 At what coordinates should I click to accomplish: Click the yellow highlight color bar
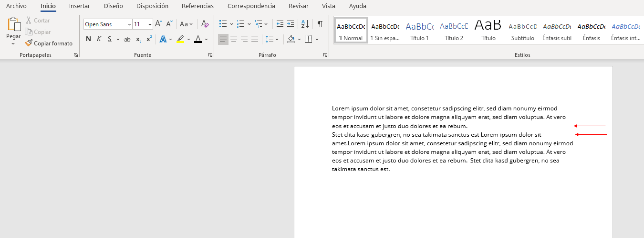coord(180,43)
